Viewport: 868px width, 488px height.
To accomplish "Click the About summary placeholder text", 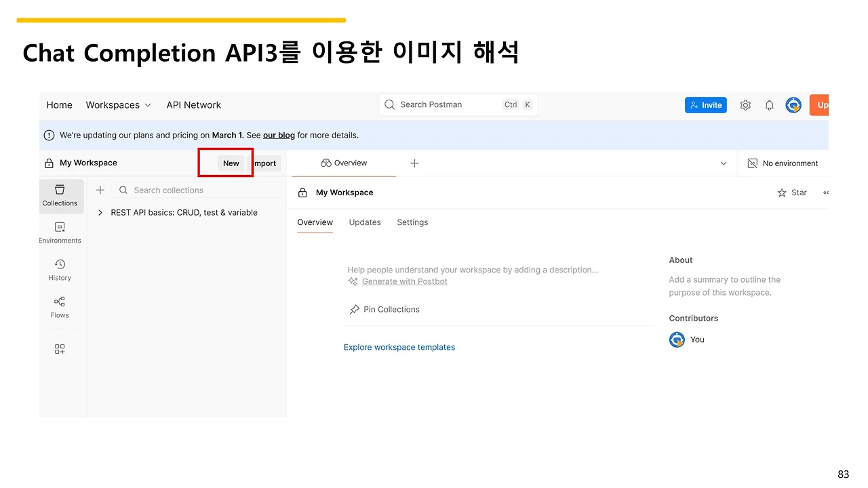I will pos(725,286).
